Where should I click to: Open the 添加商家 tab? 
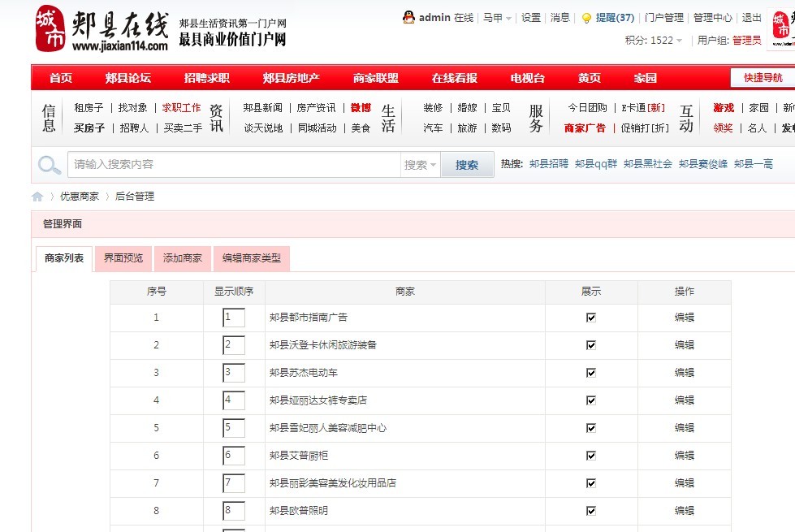(184, 258)
